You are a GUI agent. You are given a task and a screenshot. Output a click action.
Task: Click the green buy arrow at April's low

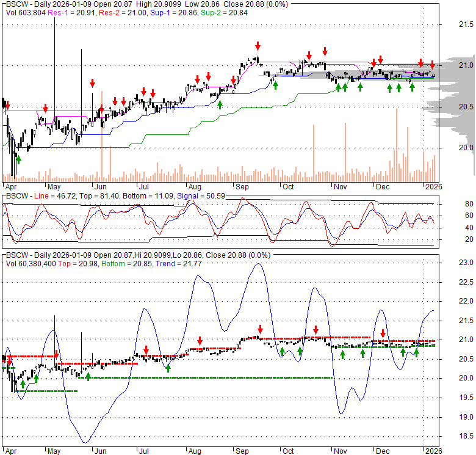(18, 159)
